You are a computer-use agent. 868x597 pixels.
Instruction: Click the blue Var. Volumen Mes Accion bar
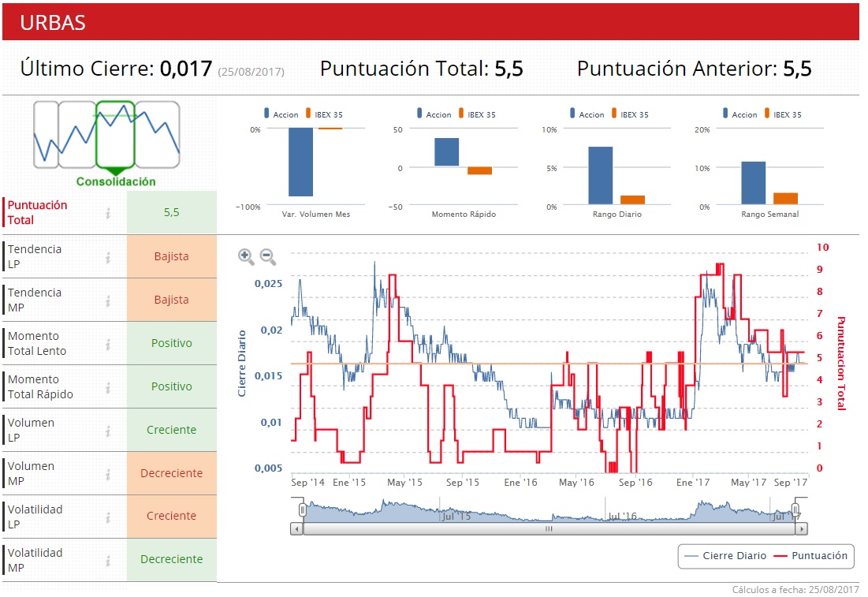[300, 162]
